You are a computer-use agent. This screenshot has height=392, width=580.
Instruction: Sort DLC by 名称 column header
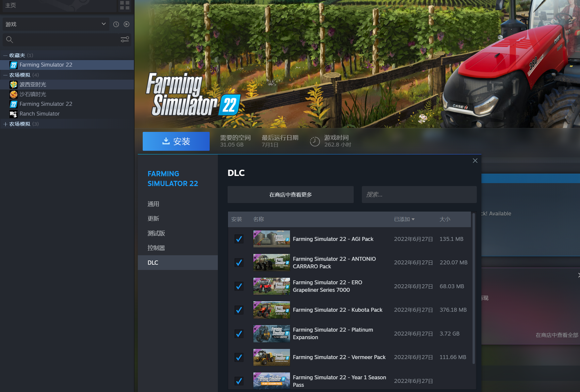(259, 219)
